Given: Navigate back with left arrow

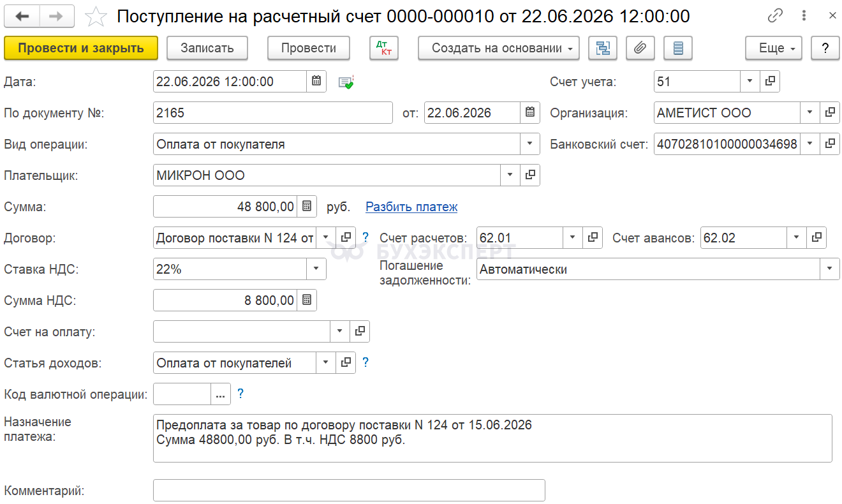Looking at the screenshot, I should [x=22, y=16].
